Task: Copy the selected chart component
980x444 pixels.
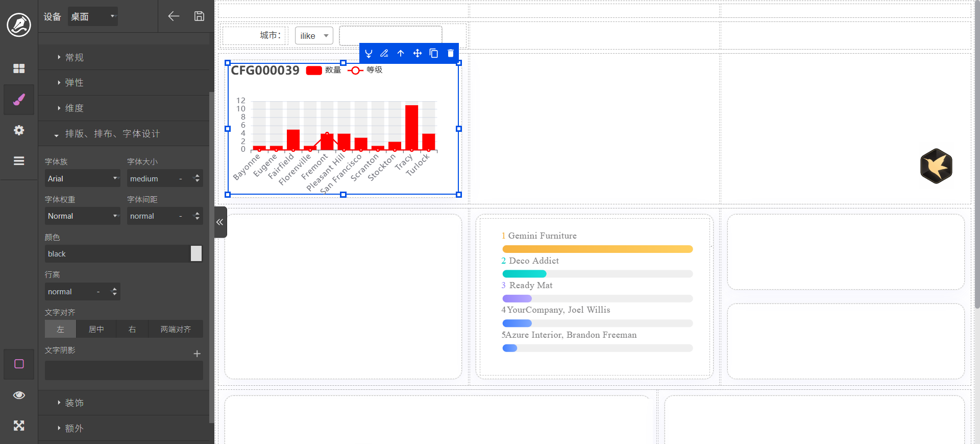Action: click(434, 53)
